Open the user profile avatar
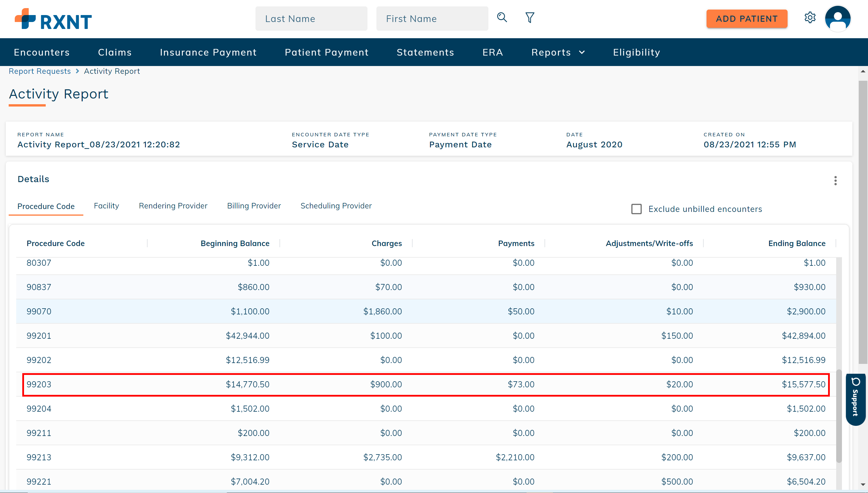This screenshot has height=493, width=868. [838, 19]
